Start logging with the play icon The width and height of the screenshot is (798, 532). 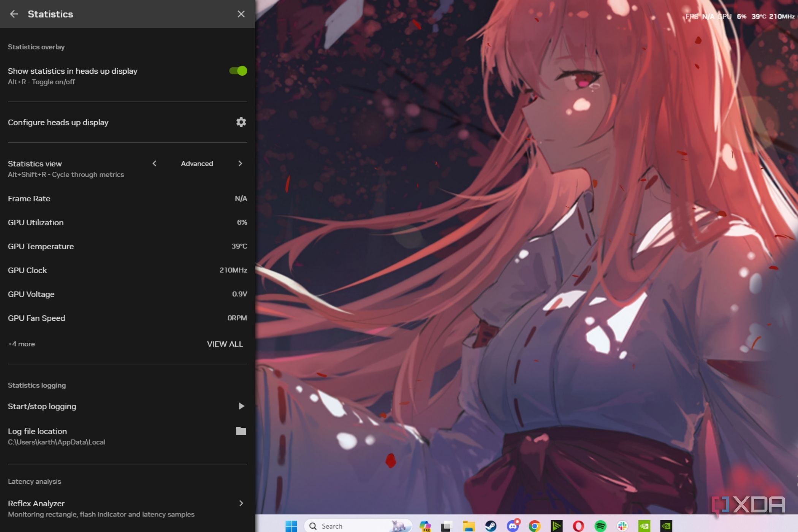[241, 406]
